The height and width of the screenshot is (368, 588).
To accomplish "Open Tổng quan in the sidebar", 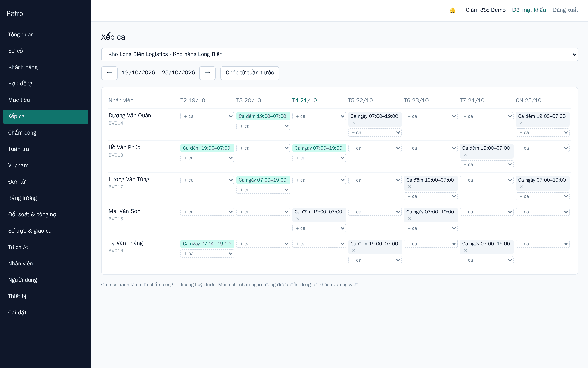I will pyautogui.click(x=46, y=35).
